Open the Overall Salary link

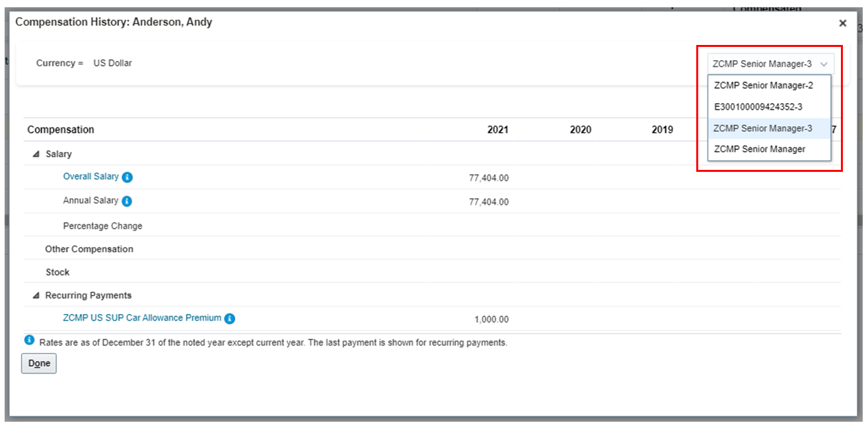point(91,176)
